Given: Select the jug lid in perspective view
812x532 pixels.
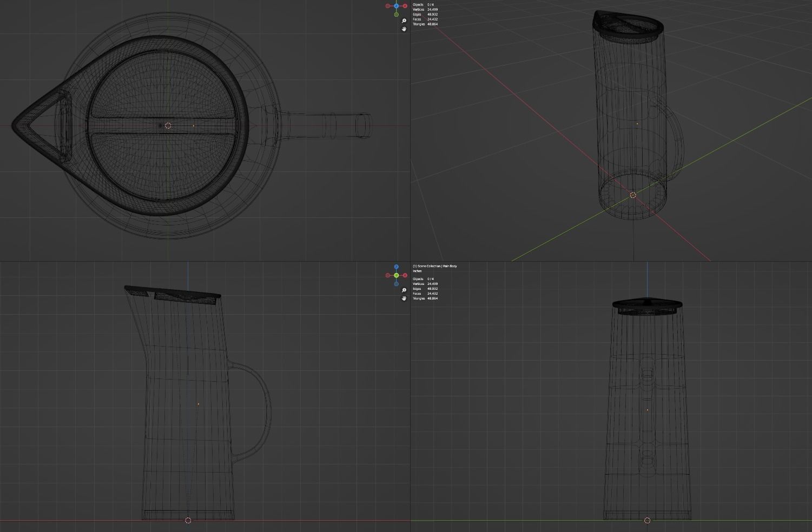Looking at the screenshot, I should tap(628, 26).
